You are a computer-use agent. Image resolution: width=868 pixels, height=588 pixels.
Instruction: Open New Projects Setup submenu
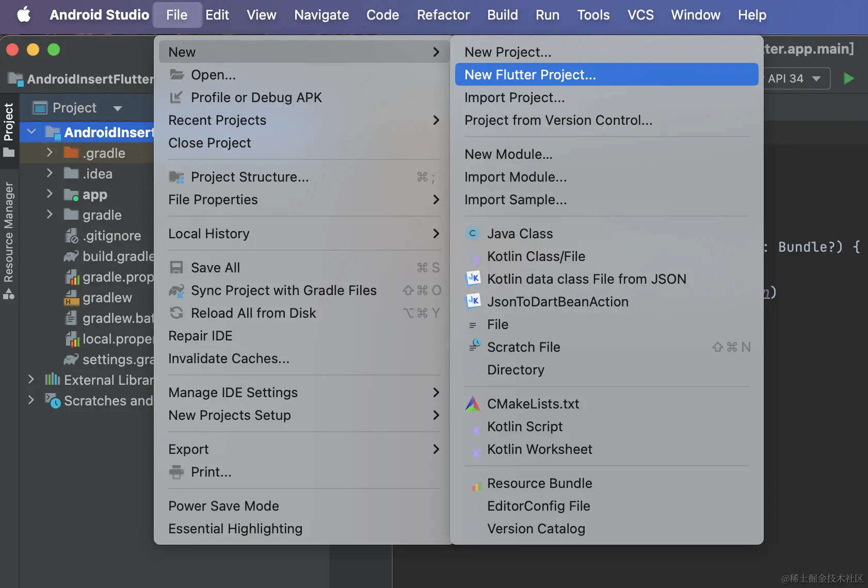[x=304, y=415]
